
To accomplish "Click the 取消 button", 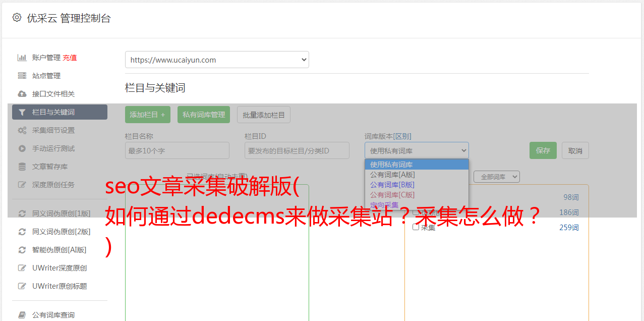I will pos(575,150).
